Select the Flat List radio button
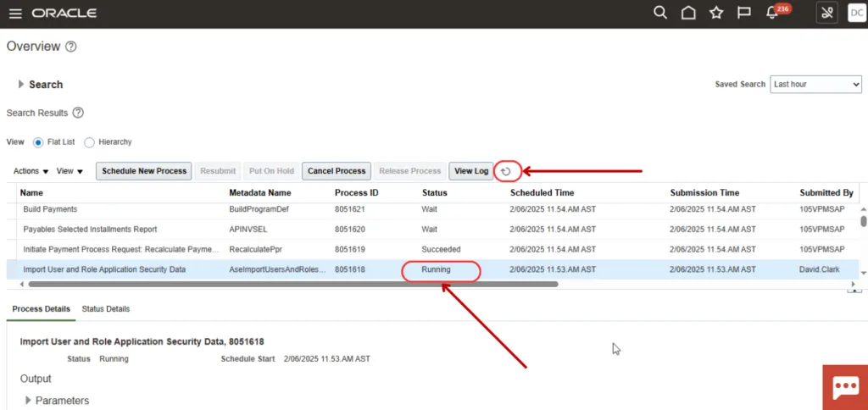 click(38, 142)
